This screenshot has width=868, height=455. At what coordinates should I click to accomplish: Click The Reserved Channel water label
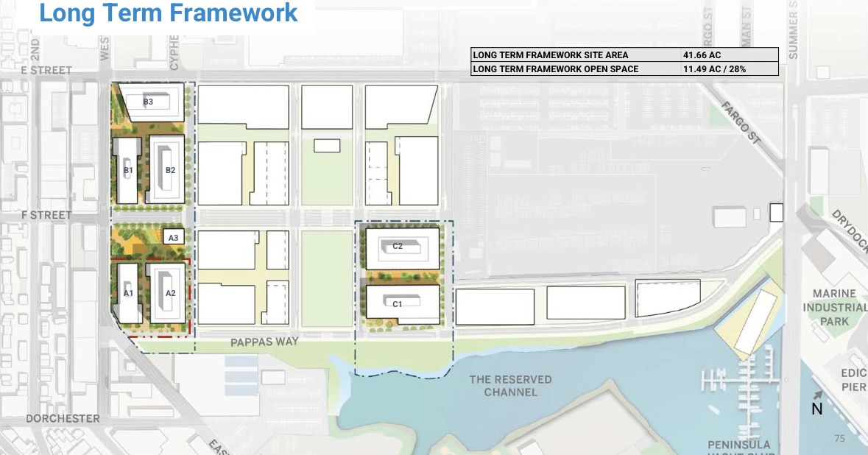click(x=510, y=386)
